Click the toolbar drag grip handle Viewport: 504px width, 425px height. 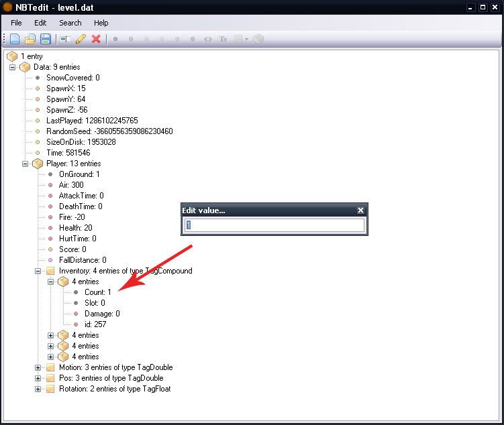click(4, 39)
